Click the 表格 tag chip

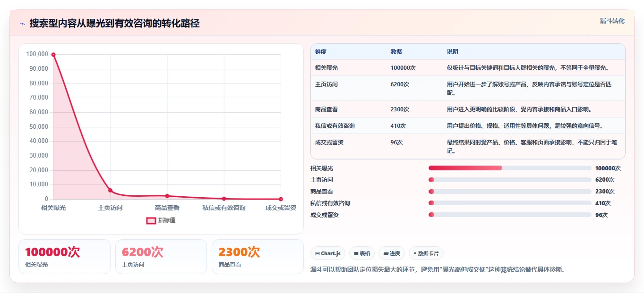tap(362, 253)
